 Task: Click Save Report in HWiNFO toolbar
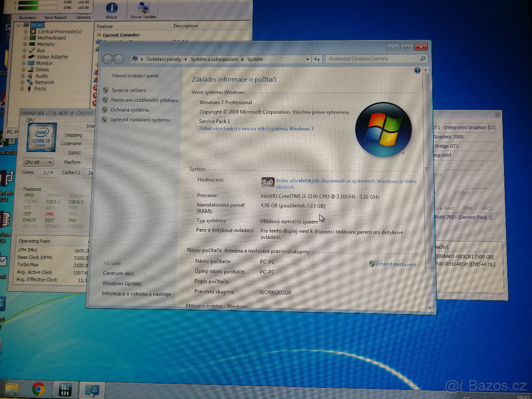point(55,17)
